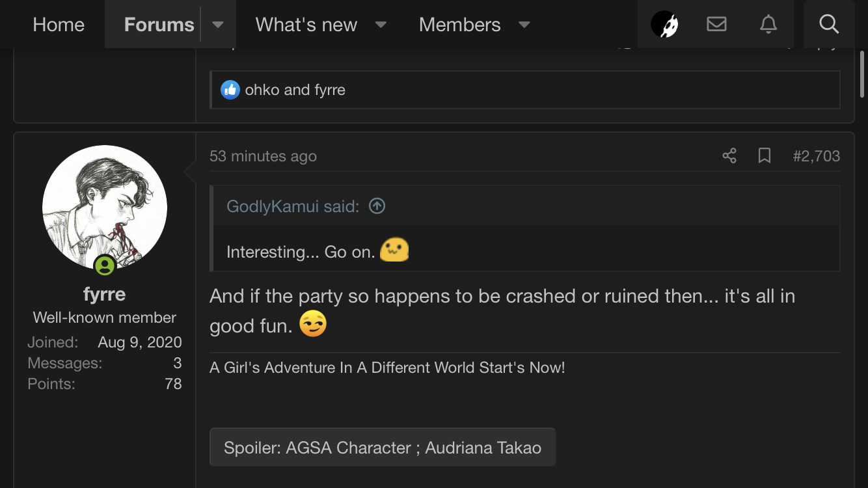Reveal the AGSA Character Audriana Takao spoiler
This screenshot has width=868, height=488.
(383, 448)
